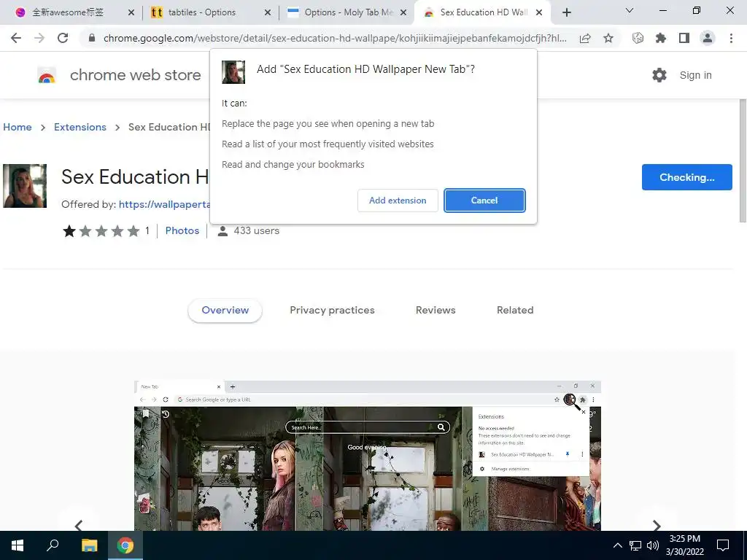Open the volume tray icon
747x560 pixels.
coord(653,545)
